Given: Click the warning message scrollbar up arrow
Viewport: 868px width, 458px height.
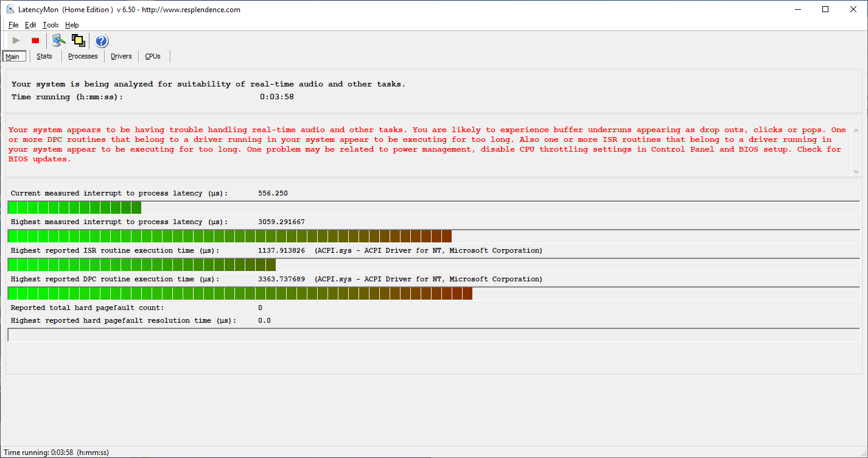Looking at the screenshot, I should pos(856,130).
